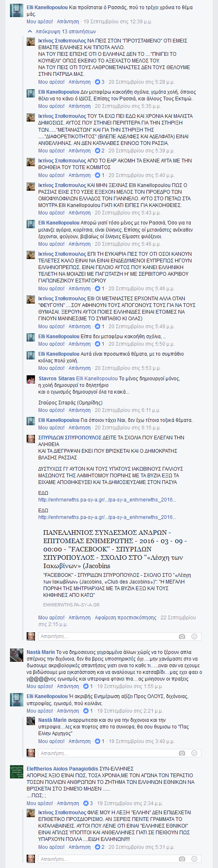
Task: Click Μου αρέσει on Elli's top comment
Action: 40,21
